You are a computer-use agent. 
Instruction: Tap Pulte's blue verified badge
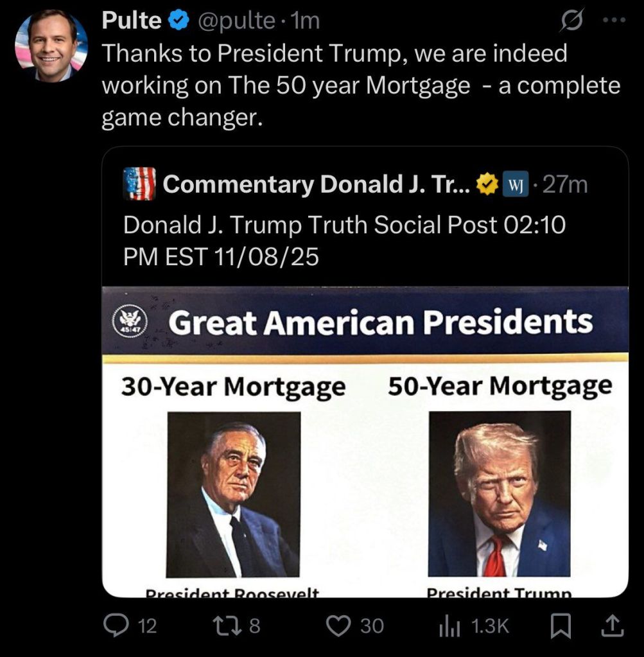(x=178, y=21)
